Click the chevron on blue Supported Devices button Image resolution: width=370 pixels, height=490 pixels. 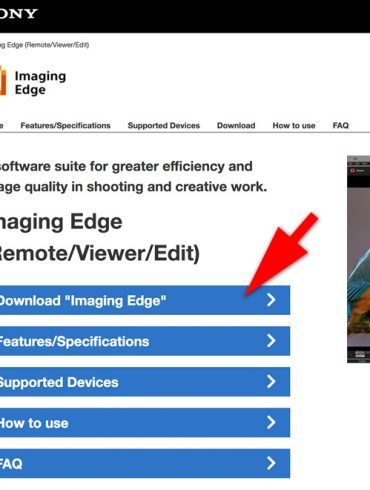click(271, 382)
